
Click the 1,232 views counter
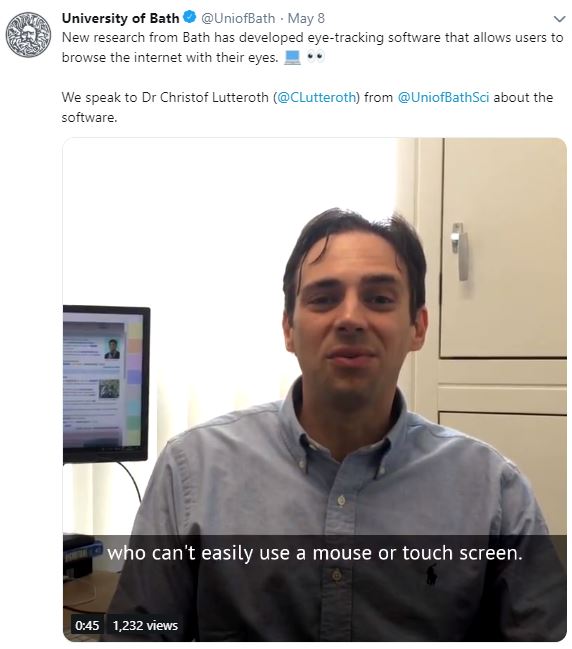(x=145, y=625)
